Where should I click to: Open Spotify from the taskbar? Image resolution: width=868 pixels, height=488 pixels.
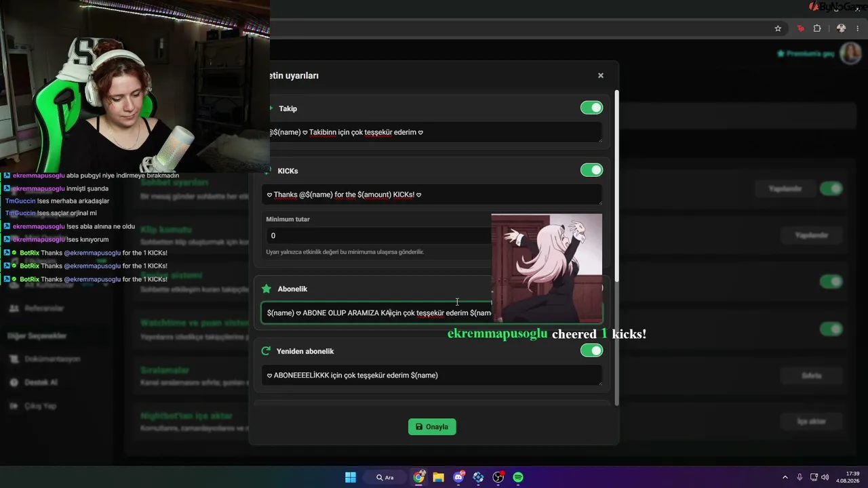click(518, 477)
